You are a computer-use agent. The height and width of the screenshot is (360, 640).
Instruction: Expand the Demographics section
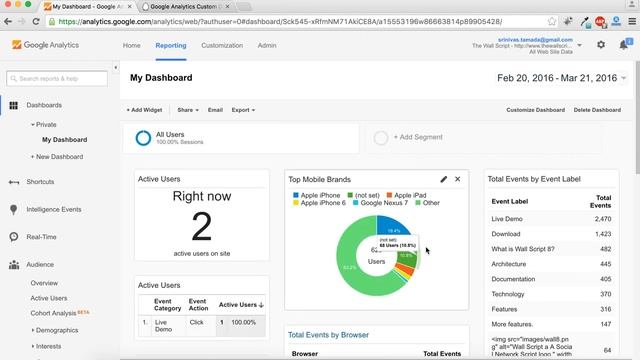55,330
